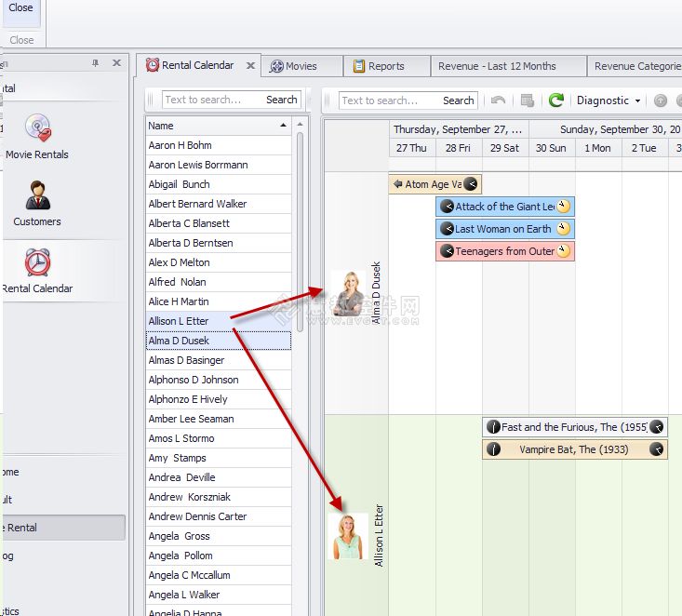Viewport: 682px width, 616px height.
Task: Select customer Alberta C Blansett
Action: (x=219, y=223)
